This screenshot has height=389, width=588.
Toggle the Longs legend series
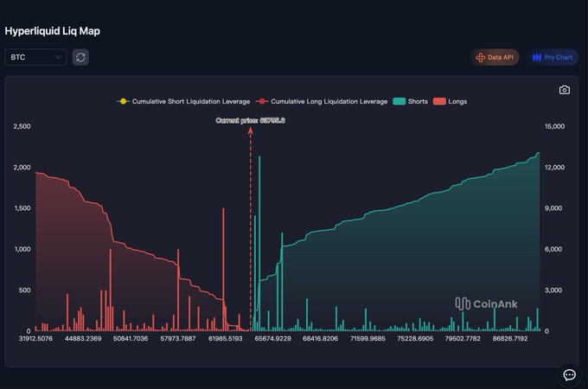pyautogui.click(x=450, y=101)
